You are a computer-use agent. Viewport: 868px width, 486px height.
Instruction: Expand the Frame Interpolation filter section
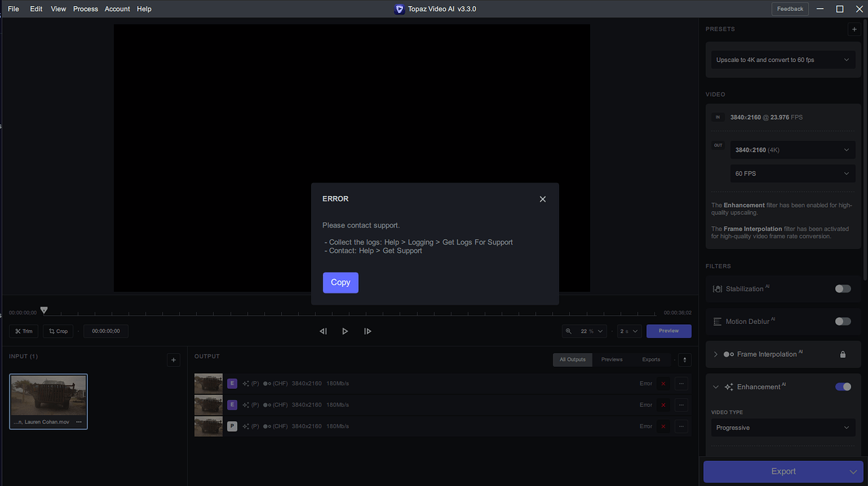pyautogui.click(x=716, y=354)
